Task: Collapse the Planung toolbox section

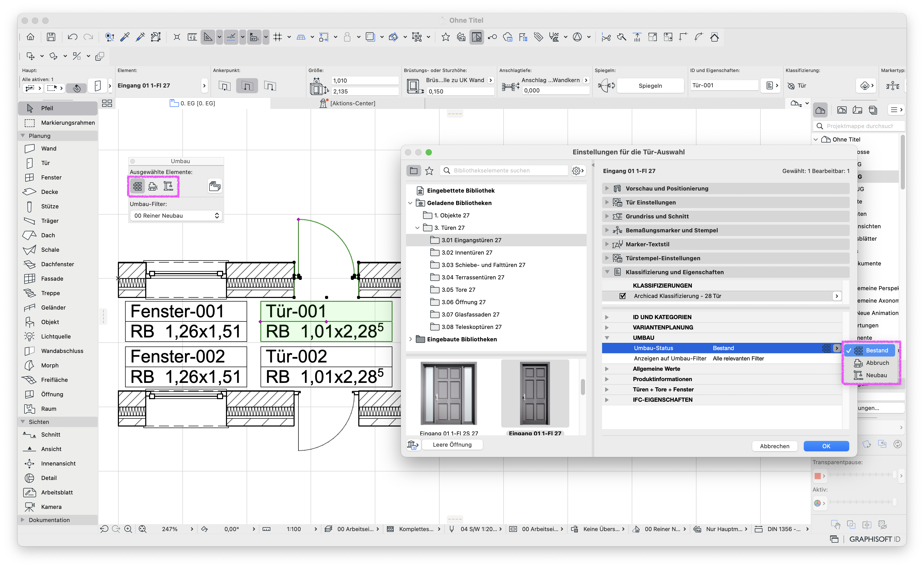Action: click(x=22, y=136)
